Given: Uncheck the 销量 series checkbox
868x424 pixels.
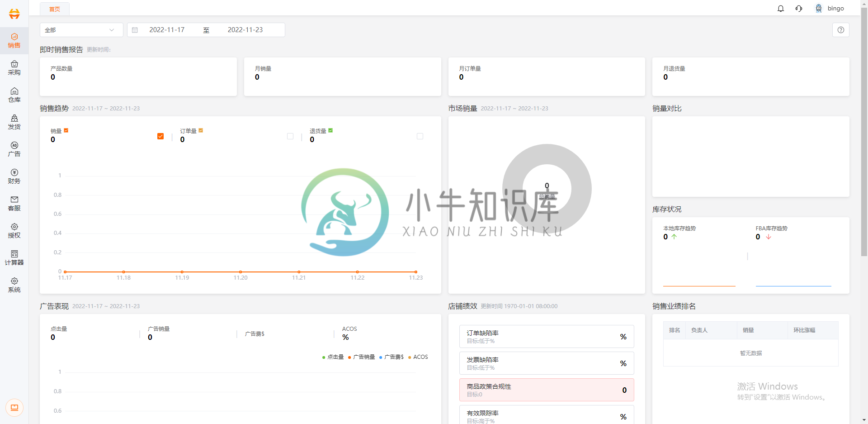Looking at the screenshot, I should click(160, 136).
